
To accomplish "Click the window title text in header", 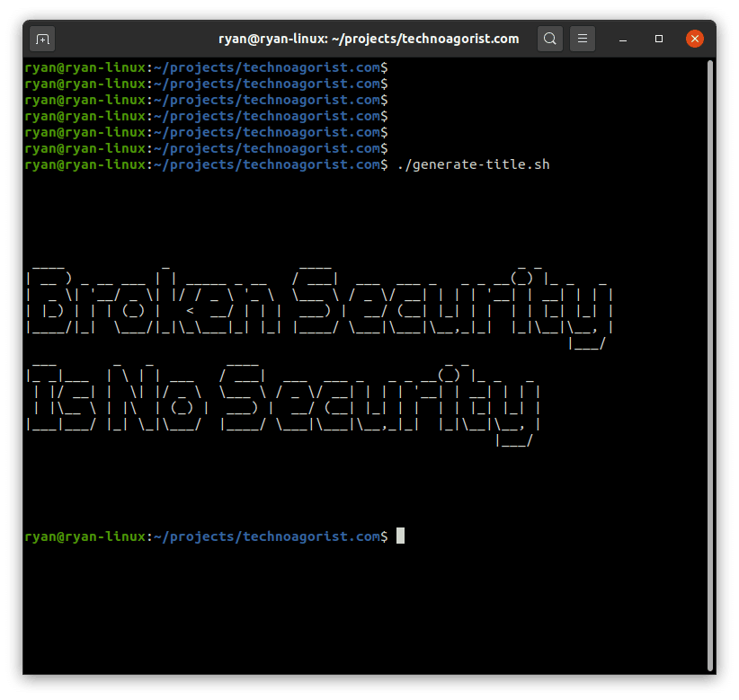I will [x=369, y=39].
